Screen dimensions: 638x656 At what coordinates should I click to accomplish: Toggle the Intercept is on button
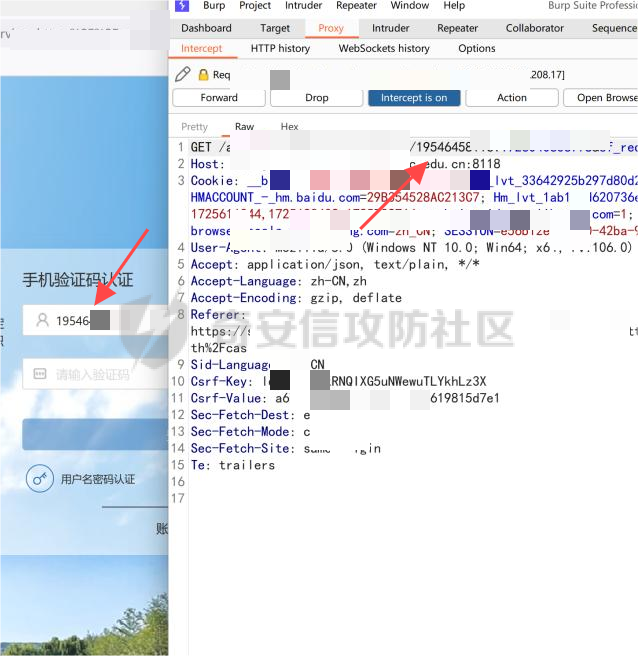(414, 98)
